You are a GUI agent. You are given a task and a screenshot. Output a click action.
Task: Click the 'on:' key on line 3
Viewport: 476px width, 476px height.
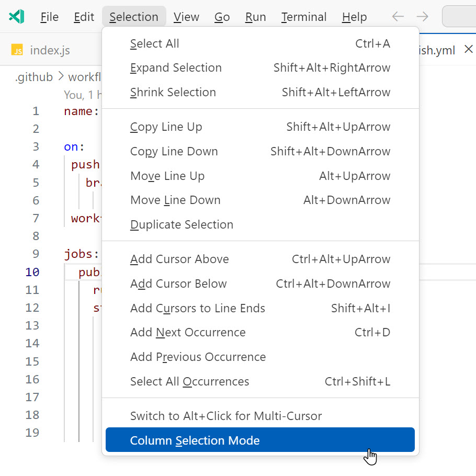point(74,147)
